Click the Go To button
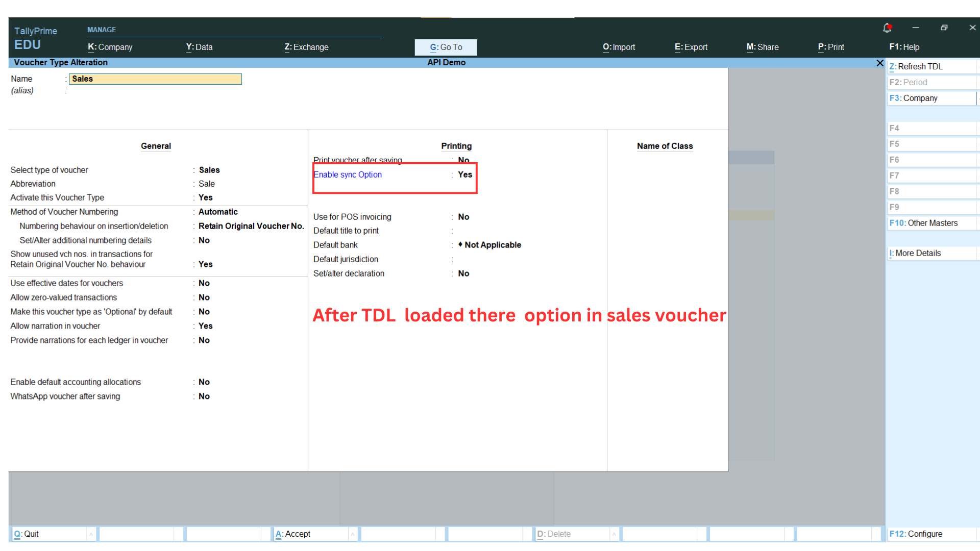 (446, 47)
